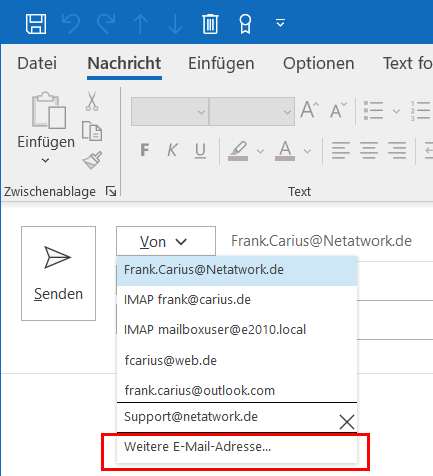Expand the font size combo box

pyautogui.click(x=252, y=112)
